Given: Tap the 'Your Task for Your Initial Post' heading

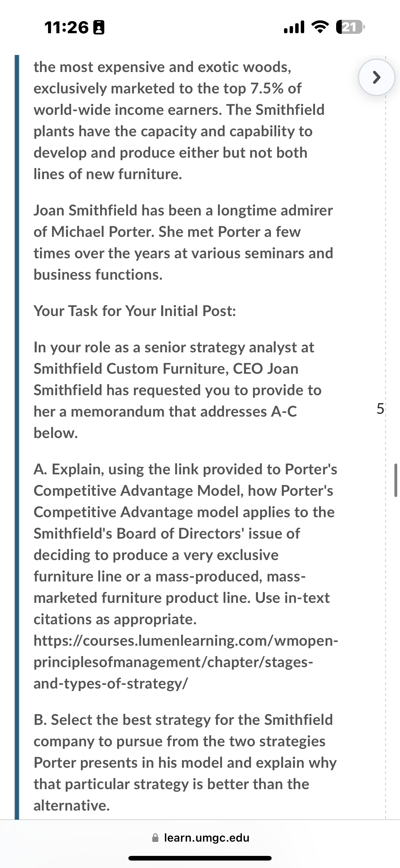Looking at the screenshot, I should pos(135,311).
